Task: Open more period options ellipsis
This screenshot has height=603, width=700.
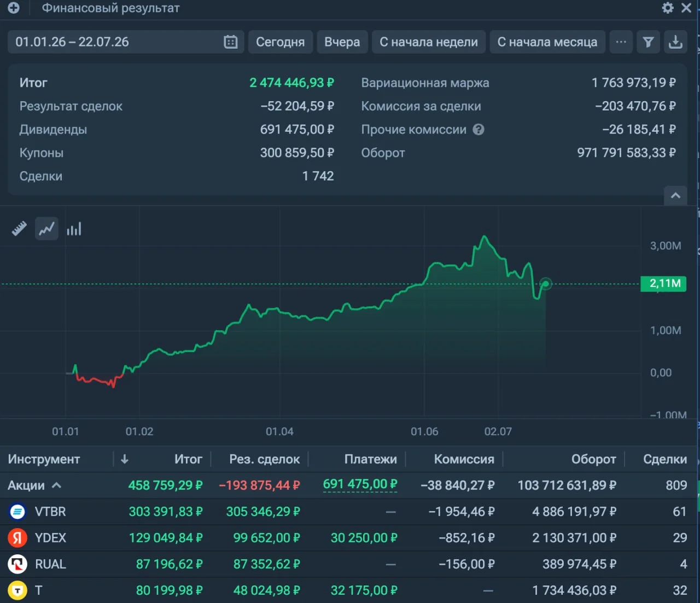Action: [621, 42]
